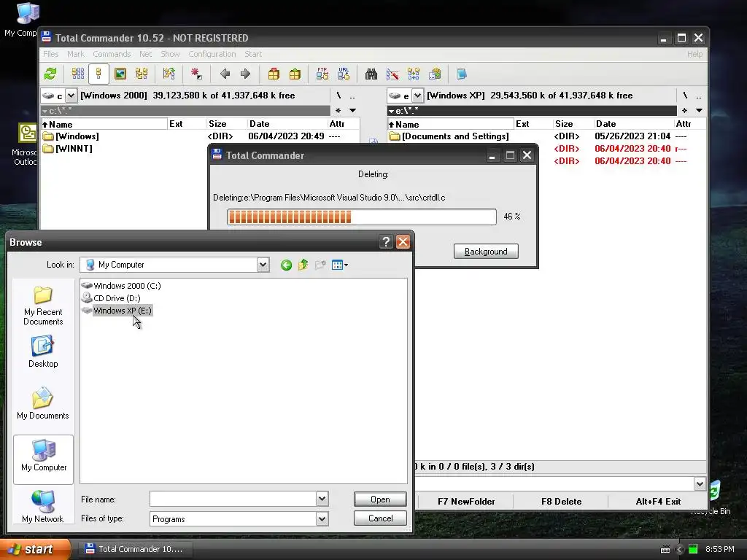Screen dimensions: 747x560
Task: Select the [WINNT] folder in left panel
Action: [68, 149]
